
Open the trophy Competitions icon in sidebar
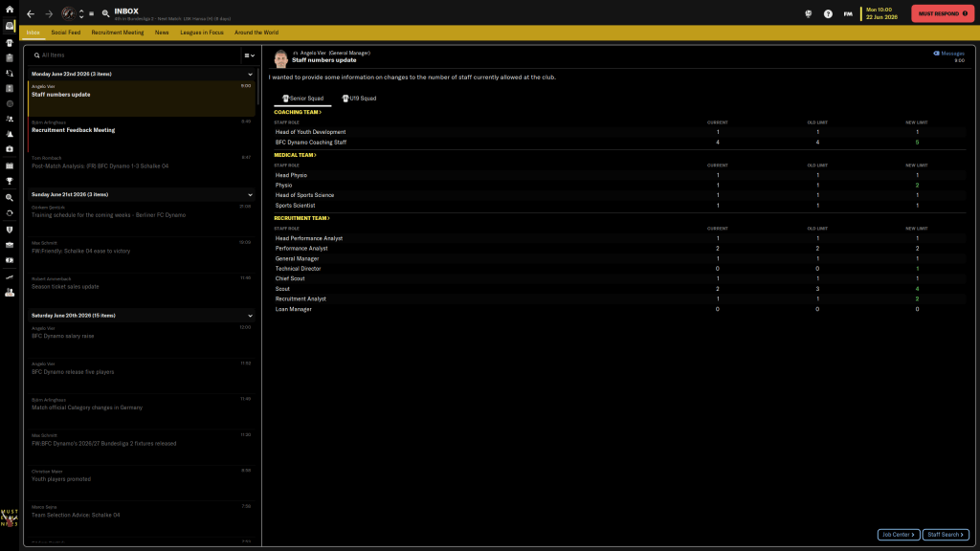pos(9,180)
